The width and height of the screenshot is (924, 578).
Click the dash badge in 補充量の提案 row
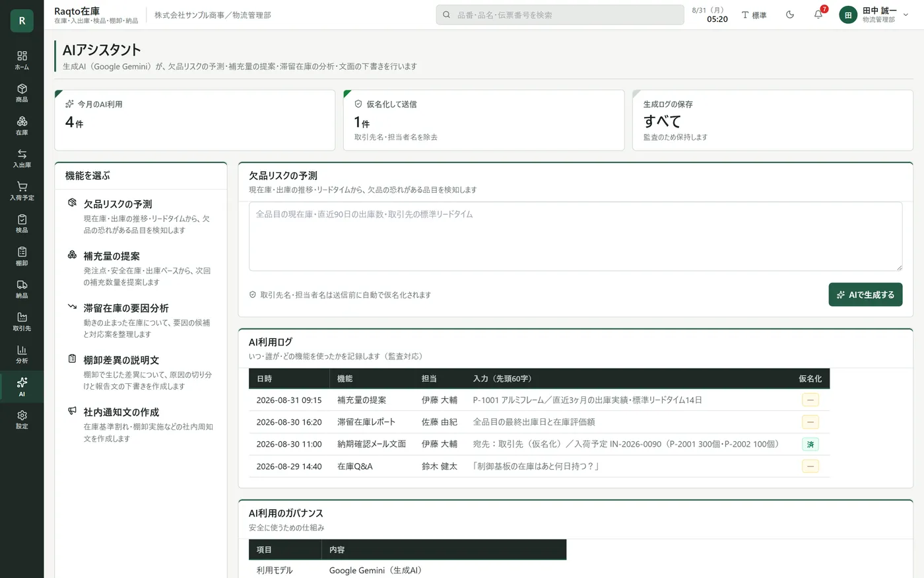[810, 400]
